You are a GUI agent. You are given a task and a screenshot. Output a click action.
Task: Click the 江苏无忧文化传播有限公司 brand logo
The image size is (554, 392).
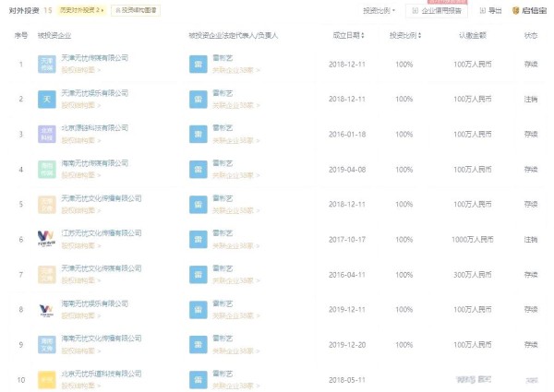(47, 239)
